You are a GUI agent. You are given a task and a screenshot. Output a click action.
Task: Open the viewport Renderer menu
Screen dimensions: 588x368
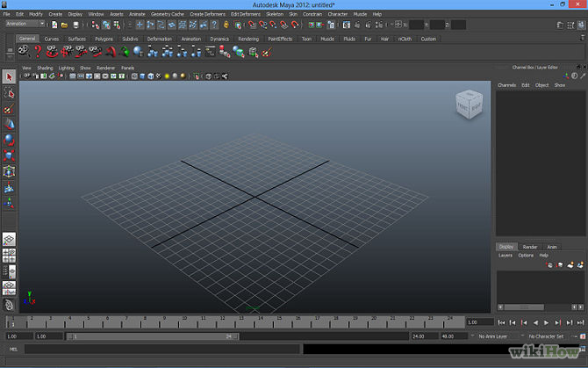pyautogui.click(x=105, y=68)
